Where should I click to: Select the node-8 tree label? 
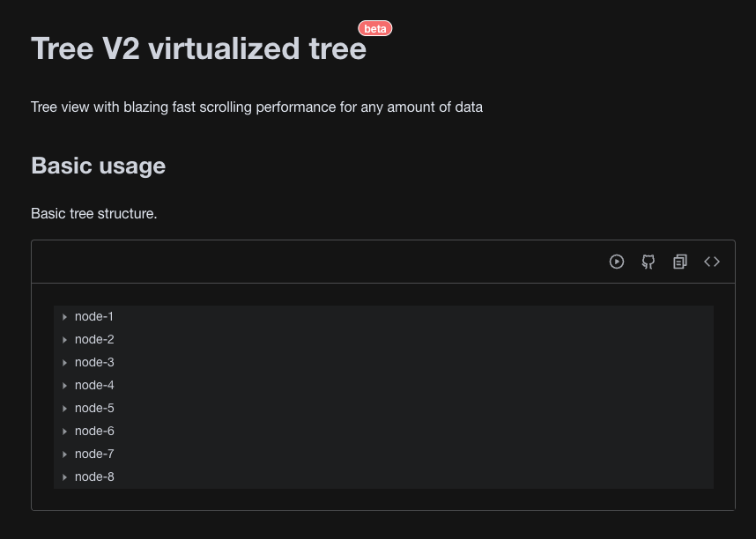click(94, 476)
